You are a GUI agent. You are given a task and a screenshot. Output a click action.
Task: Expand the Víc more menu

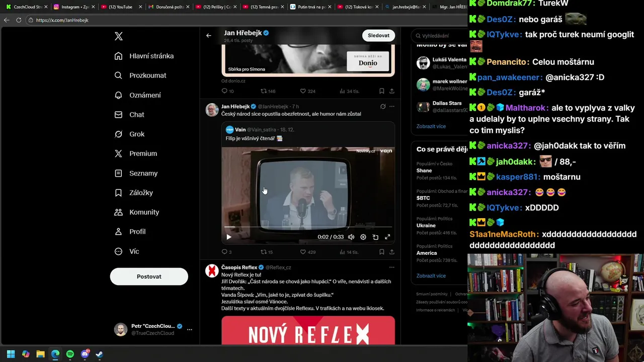coord(127,251)
